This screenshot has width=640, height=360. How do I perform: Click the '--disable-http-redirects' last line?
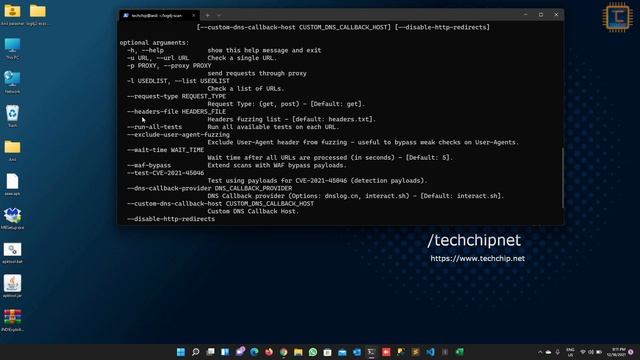[x=171, y=219]
